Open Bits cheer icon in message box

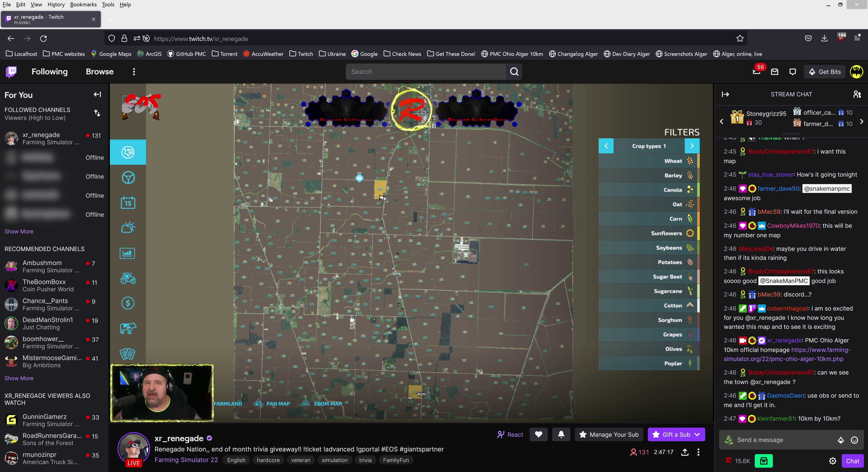click(x=841, y=440)
